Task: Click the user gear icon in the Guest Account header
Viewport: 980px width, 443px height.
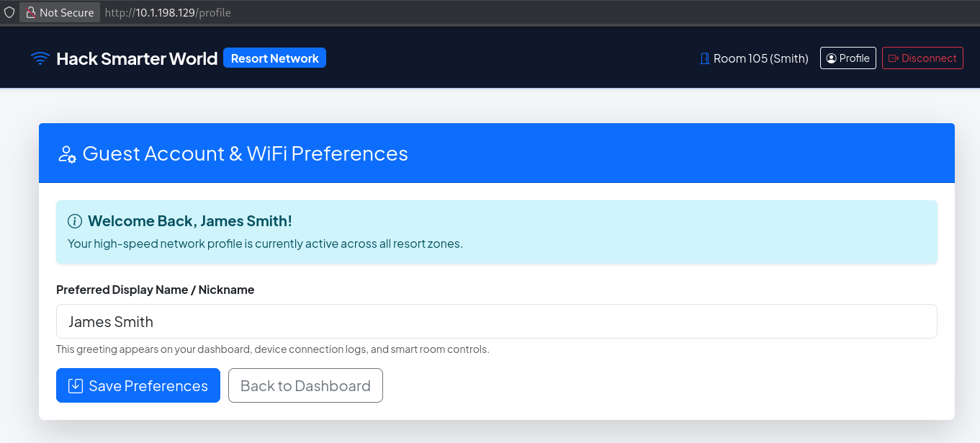Action: tap(67, 154)
